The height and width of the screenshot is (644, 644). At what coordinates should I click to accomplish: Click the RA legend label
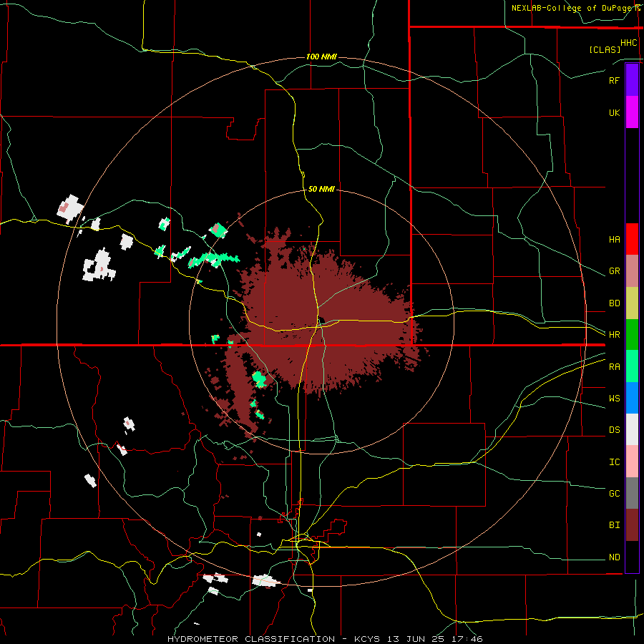click(614, 367)
